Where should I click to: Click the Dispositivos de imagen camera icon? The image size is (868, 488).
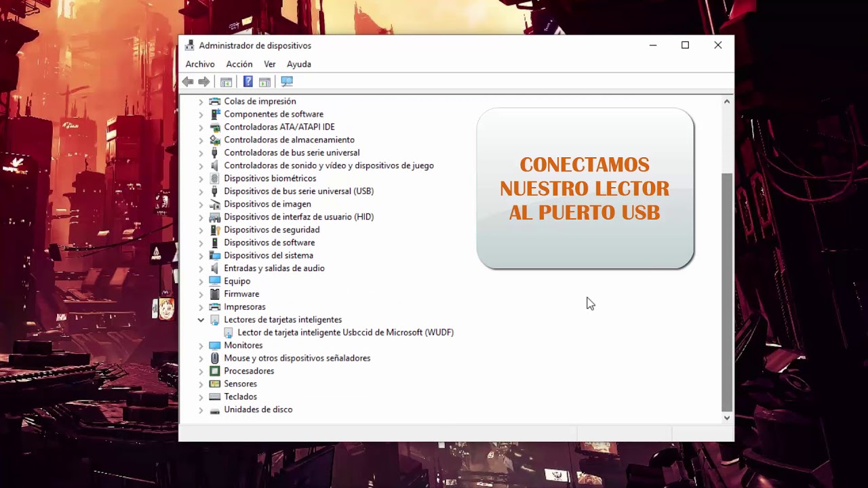[x=215, y=204]
